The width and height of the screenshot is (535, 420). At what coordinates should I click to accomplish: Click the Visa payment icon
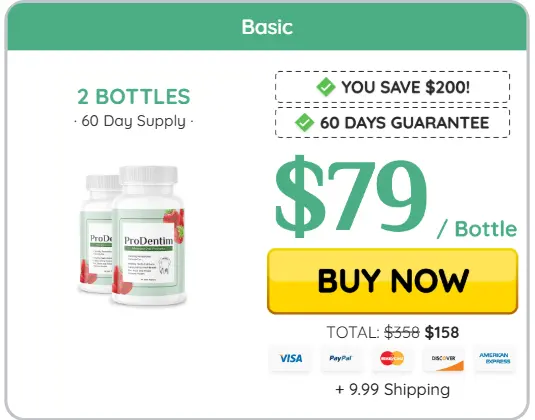(x=290, y=358)
